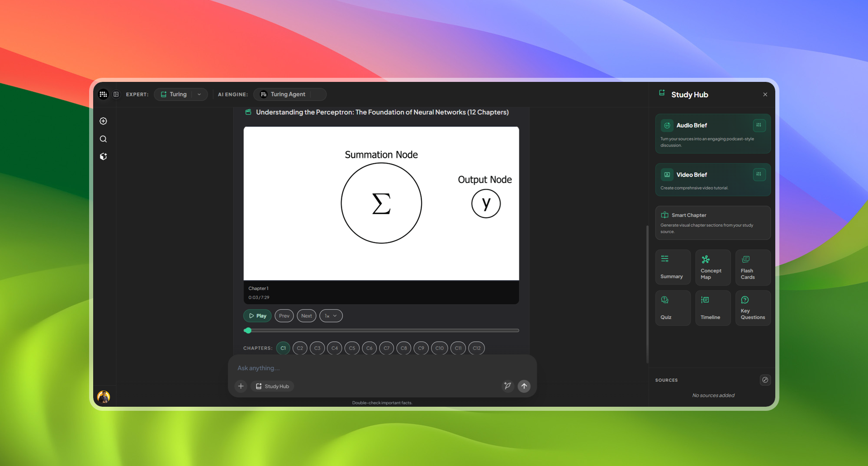
Task: Click the video progress slider handle
Action: click(247, 330)
